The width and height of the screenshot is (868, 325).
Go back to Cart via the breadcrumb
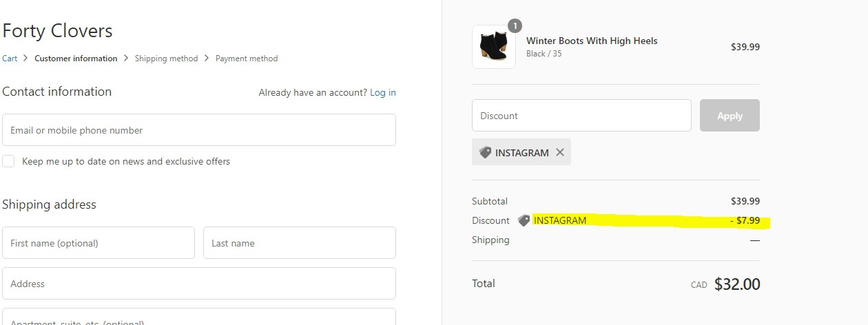click(10, 59)
